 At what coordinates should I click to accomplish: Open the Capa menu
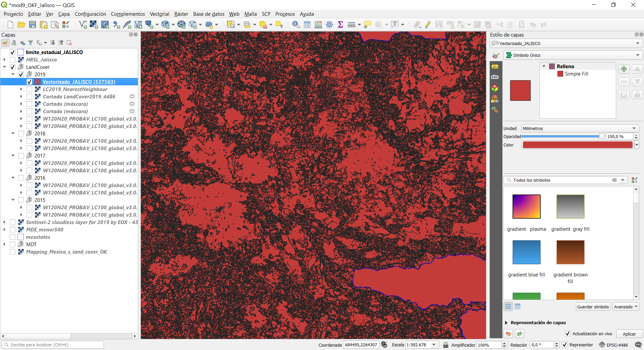pyautogui.click(x=64, y=14)
